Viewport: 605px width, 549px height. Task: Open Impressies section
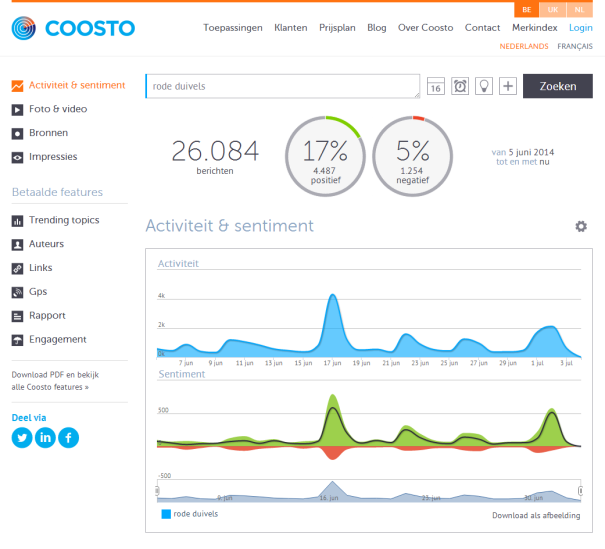tap(53, 157)
